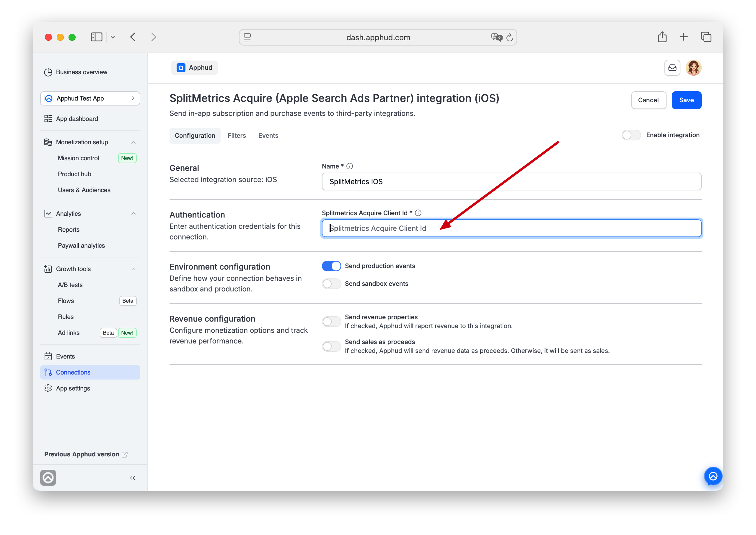Click the Business overview pie chart icon

pos(48,72)
